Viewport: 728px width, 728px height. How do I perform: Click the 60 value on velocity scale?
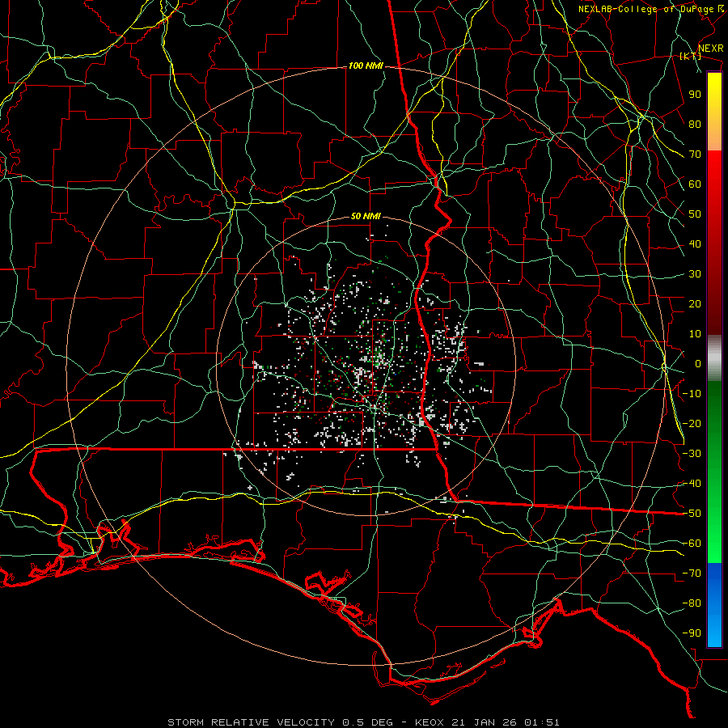(x=695, y=184)
